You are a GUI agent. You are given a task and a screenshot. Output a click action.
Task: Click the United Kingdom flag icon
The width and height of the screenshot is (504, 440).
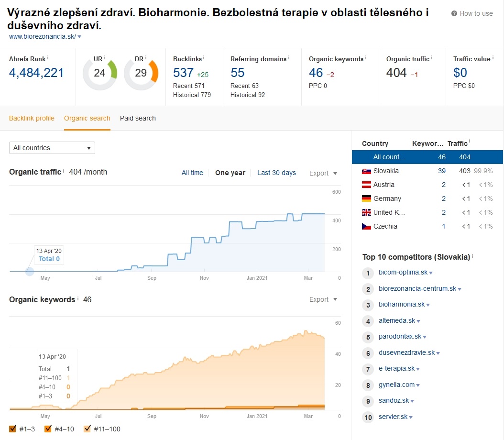coord(366,212)
